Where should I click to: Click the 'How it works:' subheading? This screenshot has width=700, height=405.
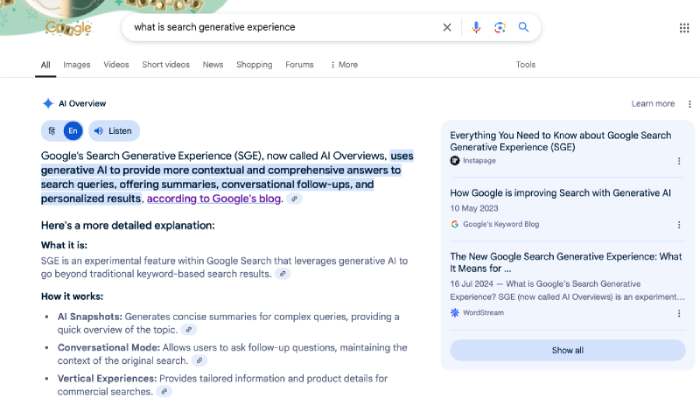coord(72,296)
